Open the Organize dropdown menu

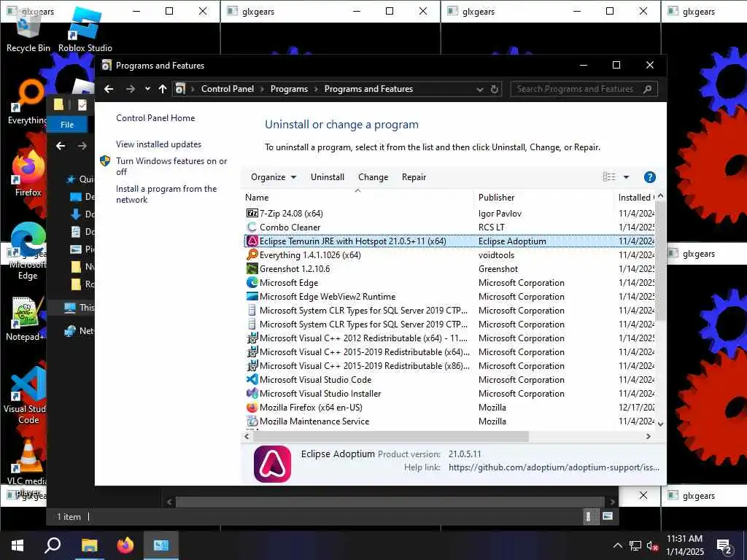274,177
